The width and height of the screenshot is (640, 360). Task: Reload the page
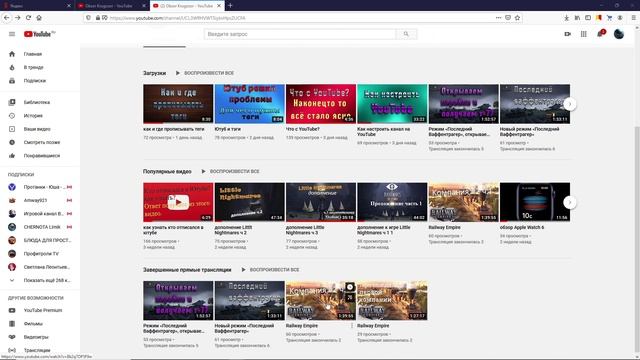tap(28, 18)
